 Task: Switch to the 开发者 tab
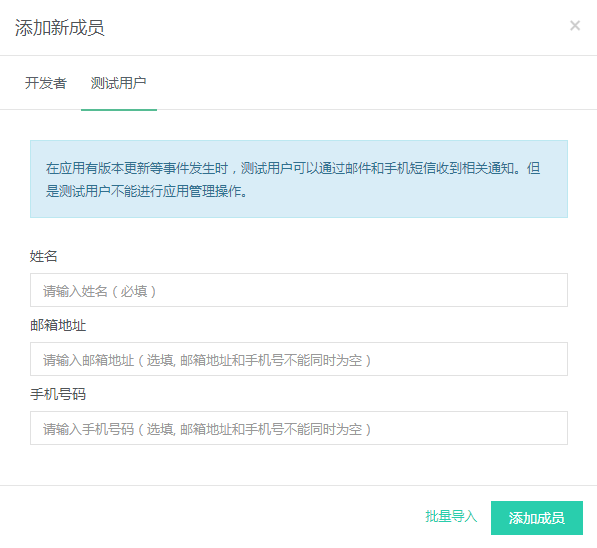[46, 83]
